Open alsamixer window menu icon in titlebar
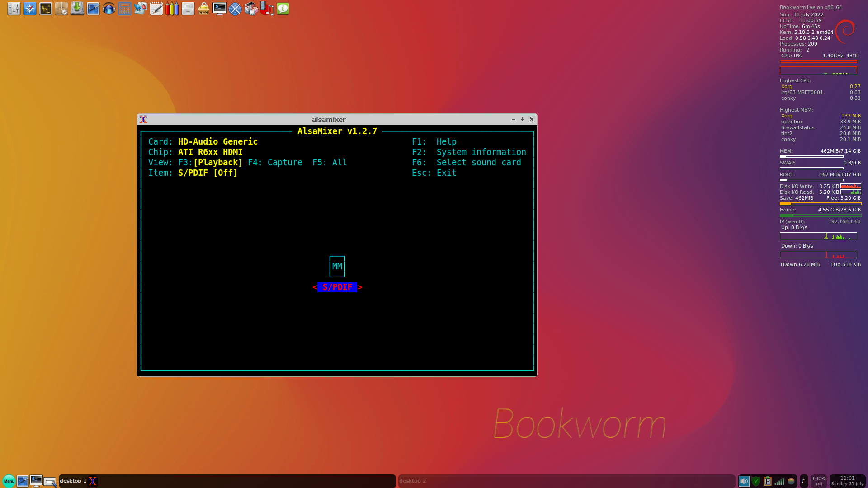 [x=143, y=119]
